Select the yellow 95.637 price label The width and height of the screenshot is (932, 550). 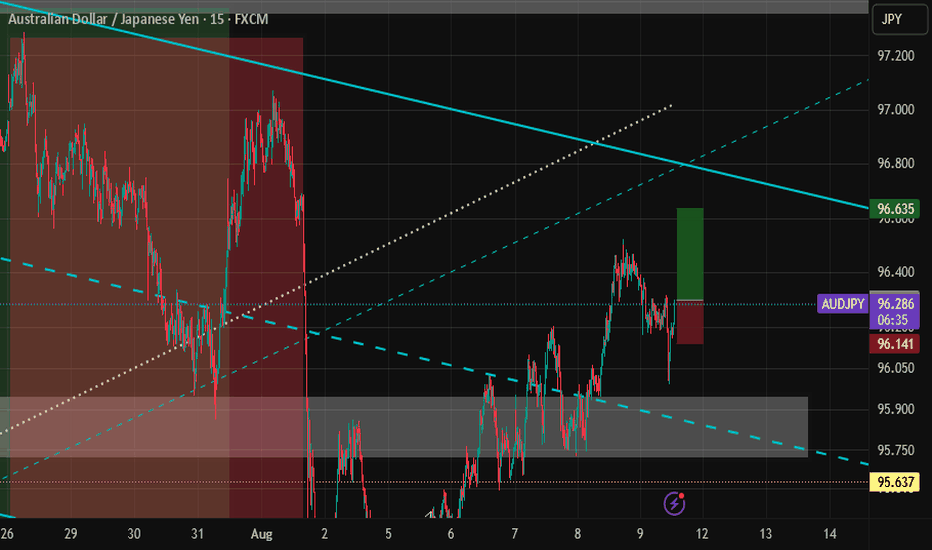click(x=894, y=482)
